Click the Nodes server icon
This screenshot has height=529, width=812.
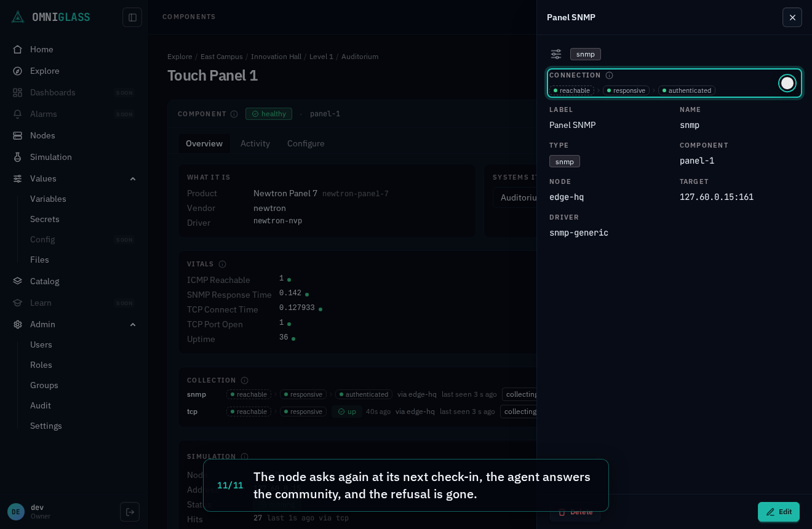tap(18, 135)
